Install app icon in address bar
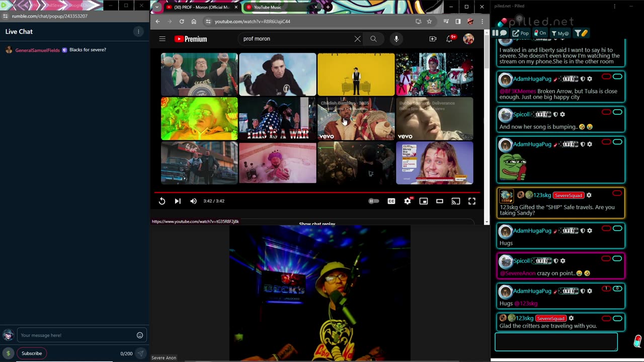 (x=418, y=22)
